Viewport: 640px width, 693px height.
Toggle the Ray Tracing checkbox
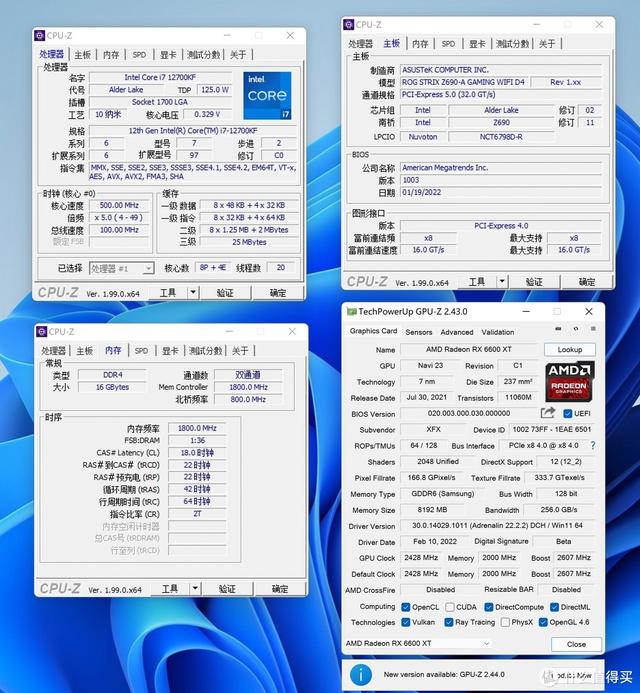pos(449,622)
